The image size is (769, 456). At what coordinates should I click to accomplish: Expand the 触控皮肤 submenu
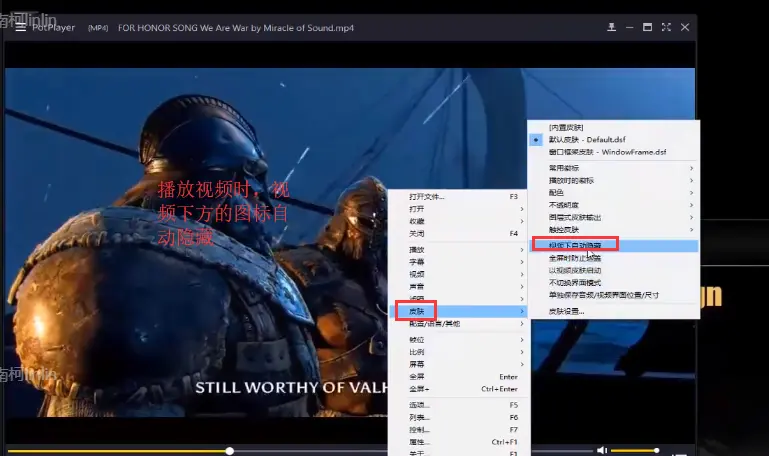coord(614,229)
